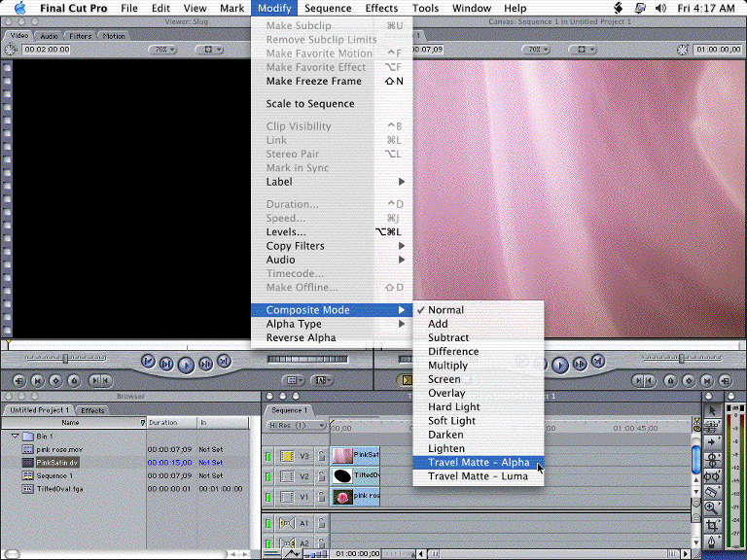This screenshot has width=747, height=560.
Task: Click Play In to Out in Viewer
Action: (x=166, y=365)
